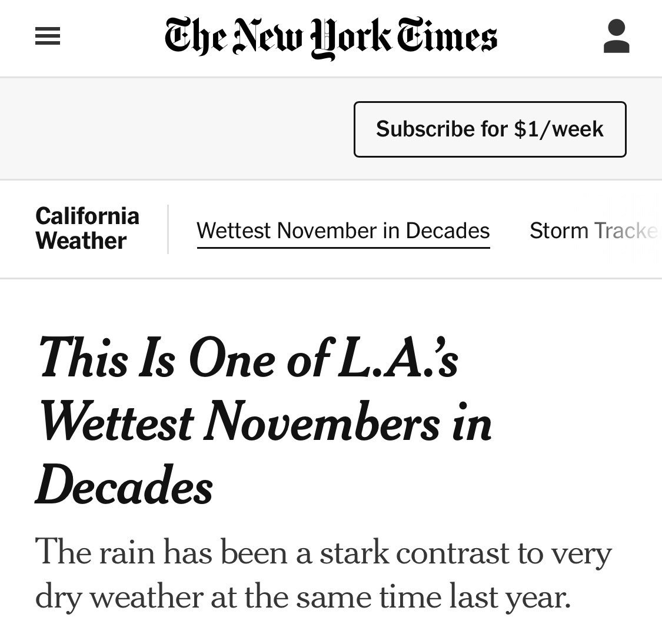Open the partially visible Storm Tracker link
Image resolution: width=662 pixels, height=644 pixels.
(x=593, y=231)
